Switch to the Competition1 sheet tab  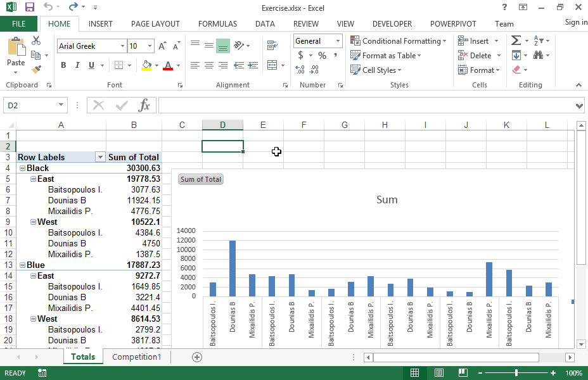136,357
